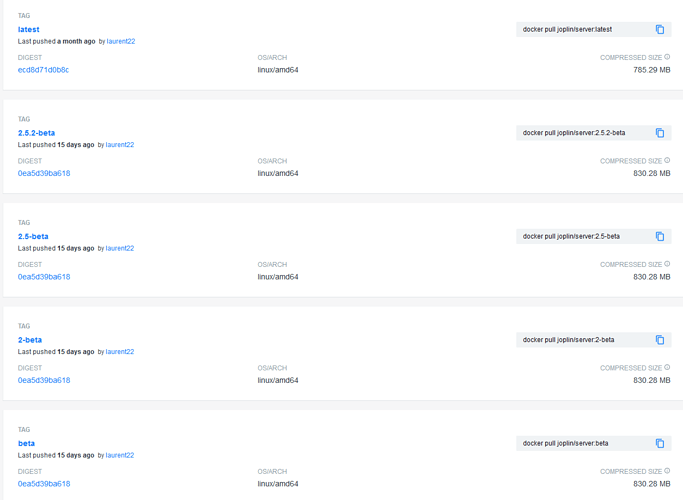Image resolution: width=683 pixels, height=500 pixels.
Task: Open the beta tag link
Action: [26, 443]
